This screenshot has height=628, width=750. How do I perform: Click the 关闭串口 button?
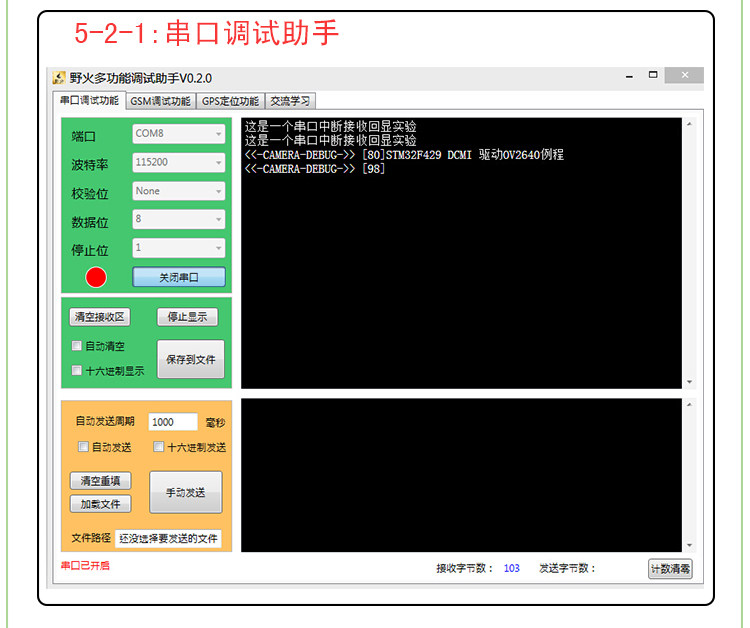(x=178, y=277)
